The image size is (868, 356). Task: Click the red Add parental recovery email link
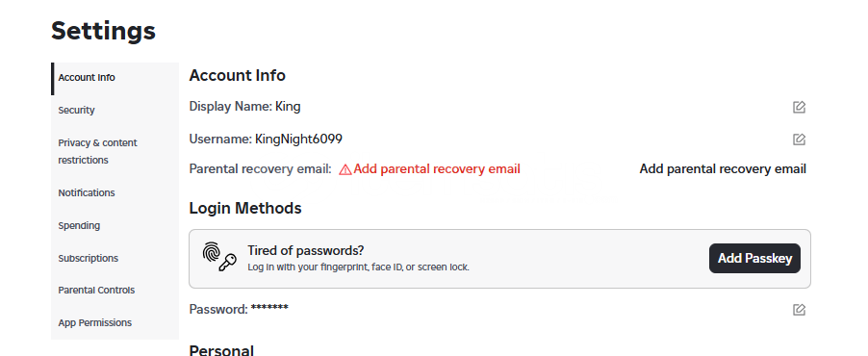[x=437, y=169]
